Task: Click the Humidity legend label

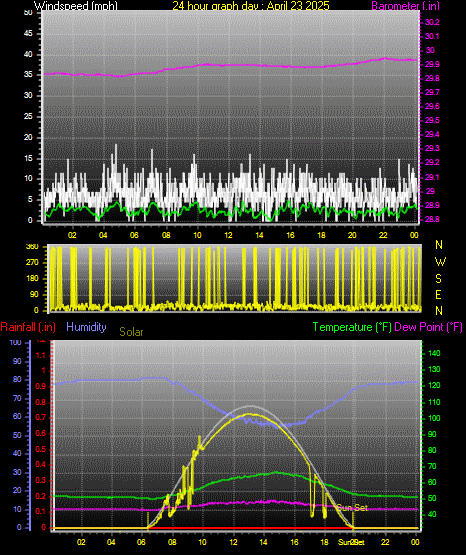Action: 86,327
